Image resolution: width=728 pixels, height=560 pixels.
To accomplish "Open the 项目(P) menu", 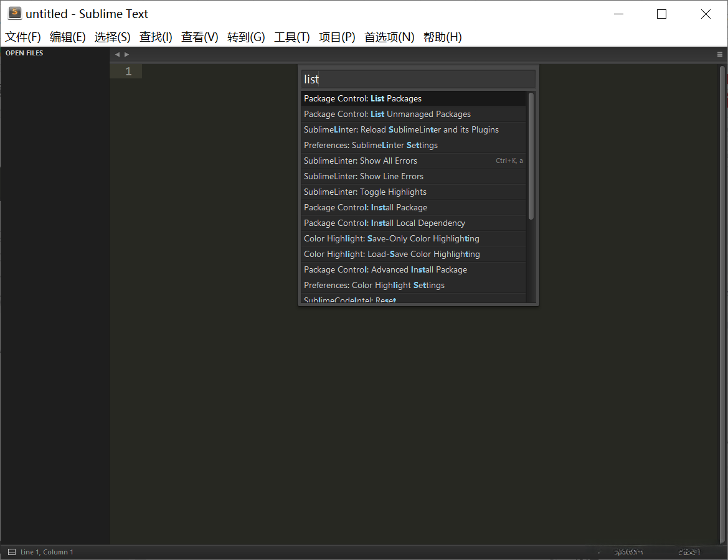I will point(337,37).
